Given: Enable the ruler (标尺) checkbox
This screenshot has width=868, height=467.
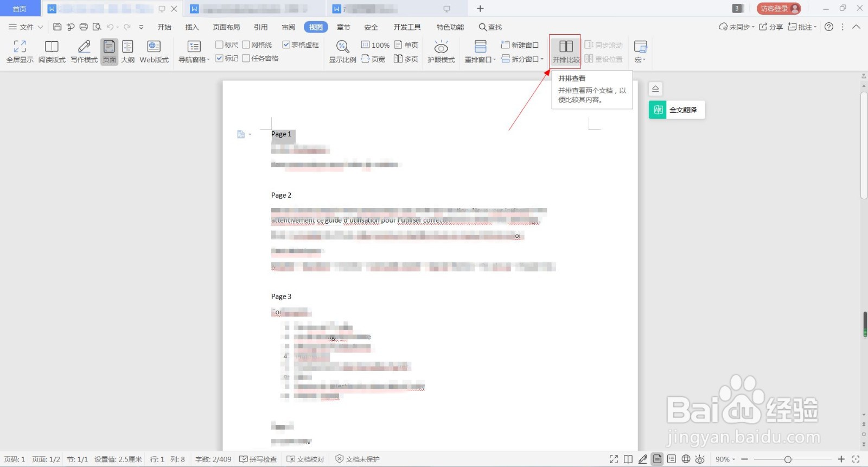Looking at the screenshot, I should (219, 45).
